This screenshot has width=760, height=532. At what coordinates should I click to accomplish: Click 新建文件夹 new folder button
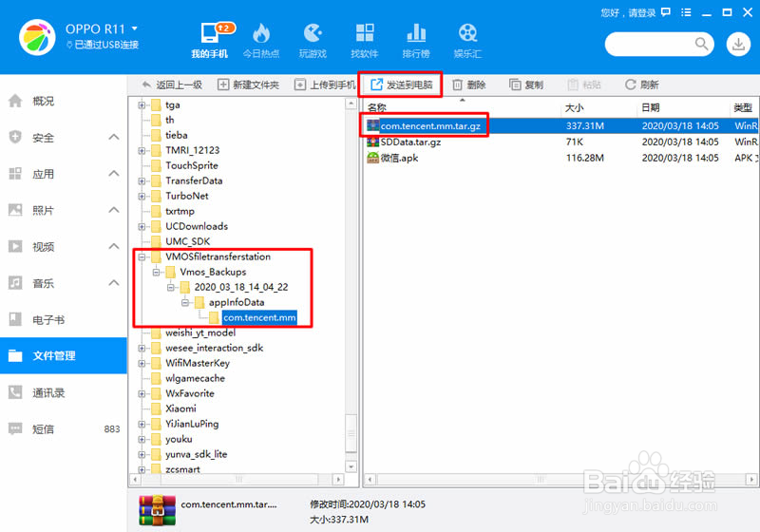click(248, 85)
